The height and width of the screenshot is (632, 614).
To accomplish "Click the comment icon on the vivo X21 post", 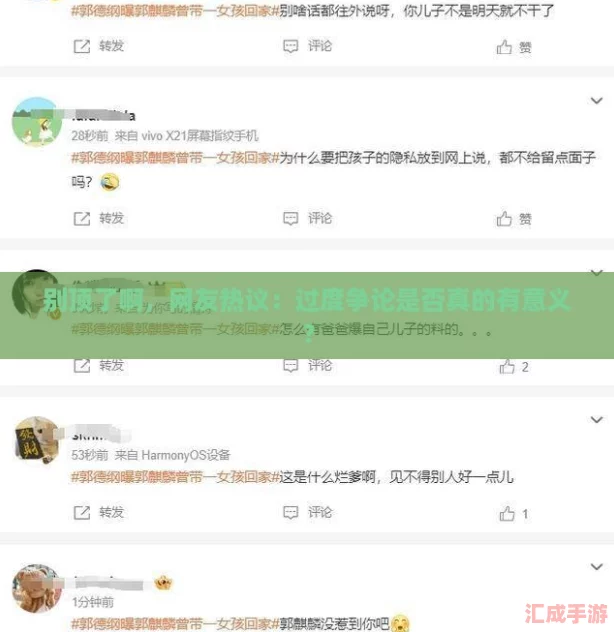I will tap(291, 218).
